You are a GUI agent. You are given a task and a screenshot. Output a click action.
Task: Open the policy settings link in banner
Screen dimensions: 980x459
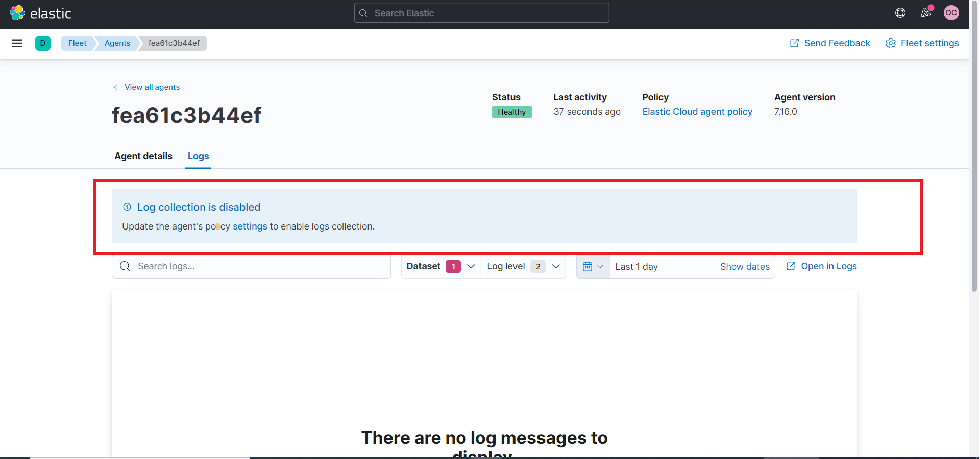tap(250, 226)
